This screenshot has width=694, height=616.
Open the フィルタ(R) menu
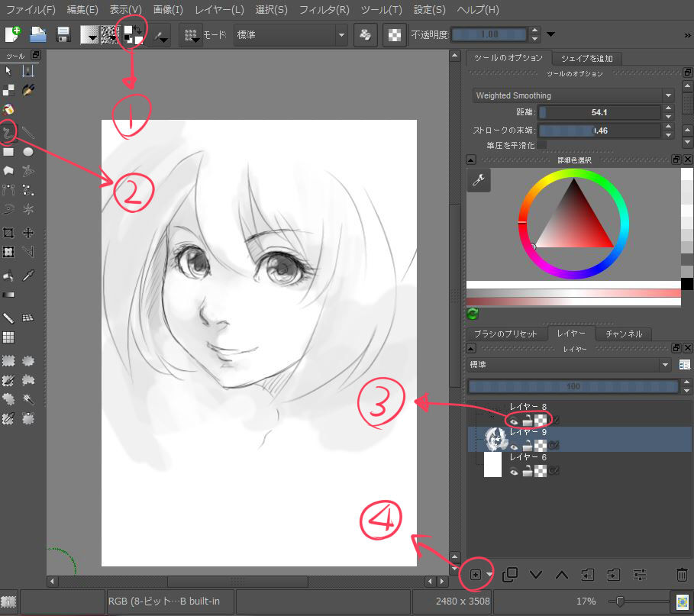[324, 10]
